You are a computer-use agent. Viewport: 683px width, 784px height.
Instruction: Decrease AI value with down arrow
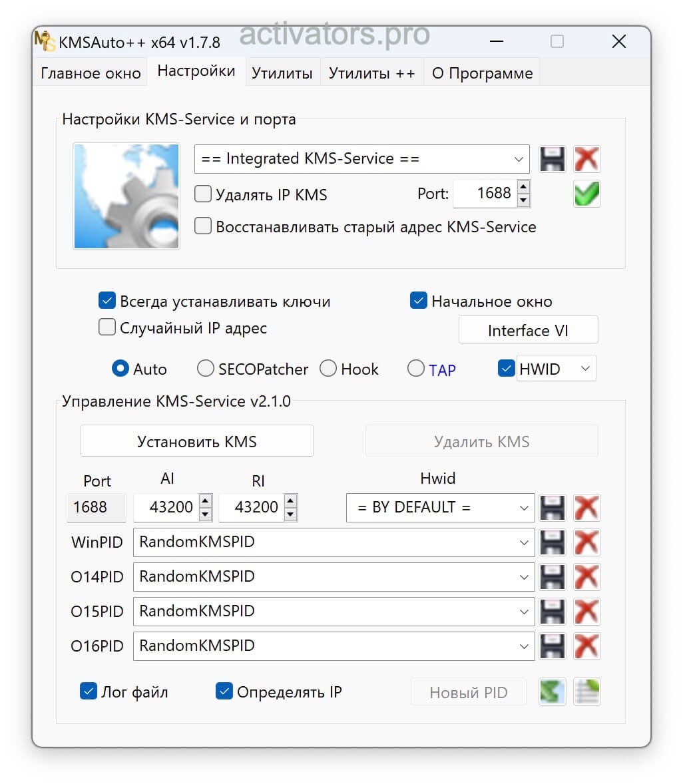click(205, 514)
